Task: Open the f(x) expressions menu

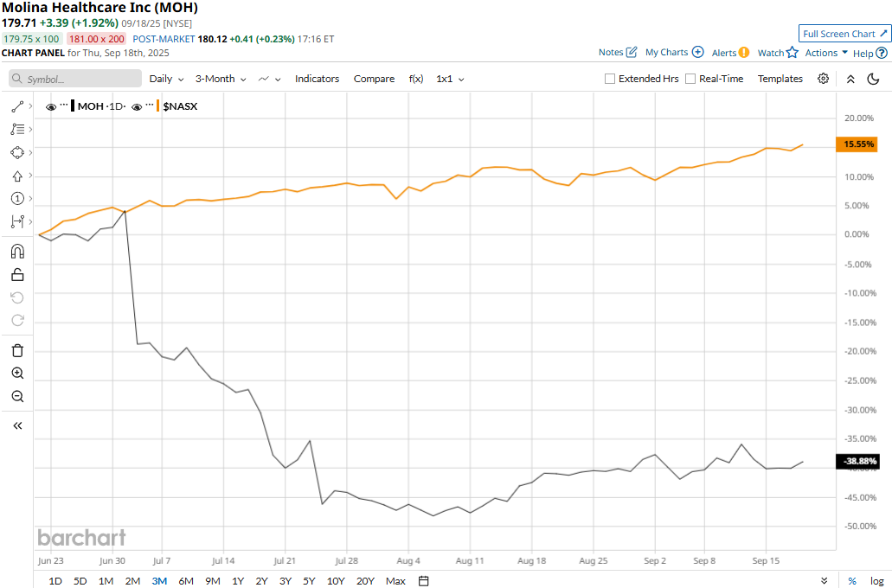Action: (416, 79)
